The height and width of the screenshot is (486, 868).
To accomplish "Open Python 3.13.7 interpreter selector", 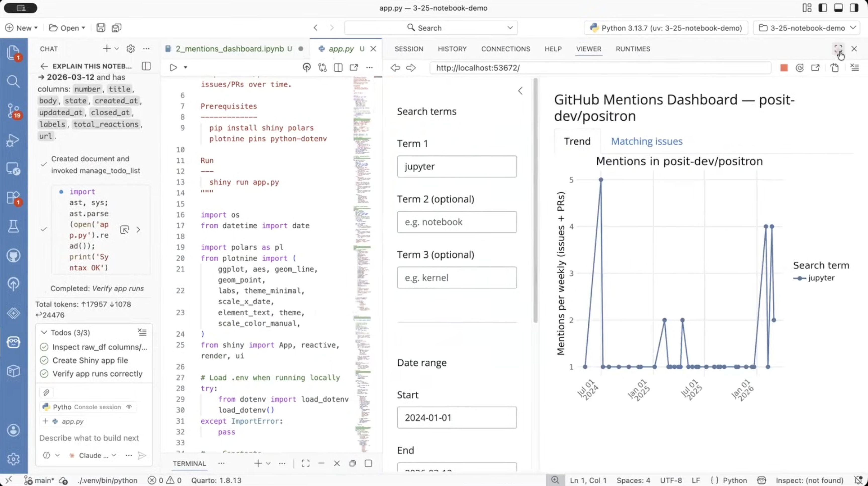I will pos(666,28).
